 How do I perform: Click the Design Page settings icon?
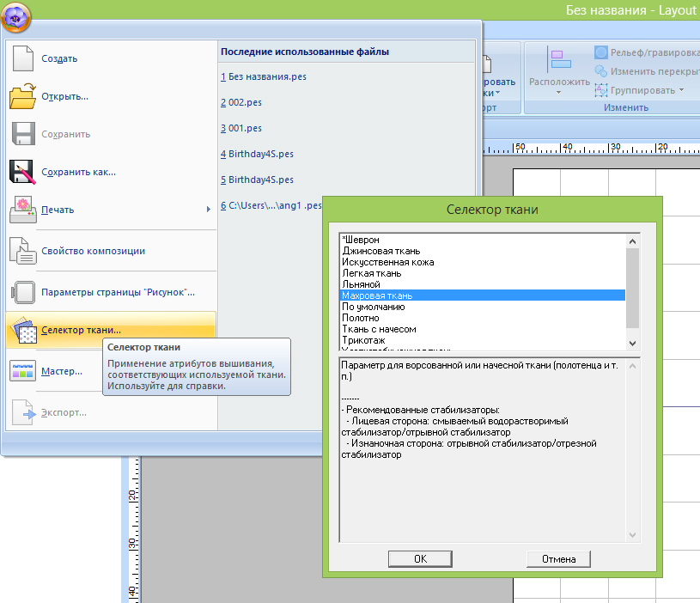(23, 292)
